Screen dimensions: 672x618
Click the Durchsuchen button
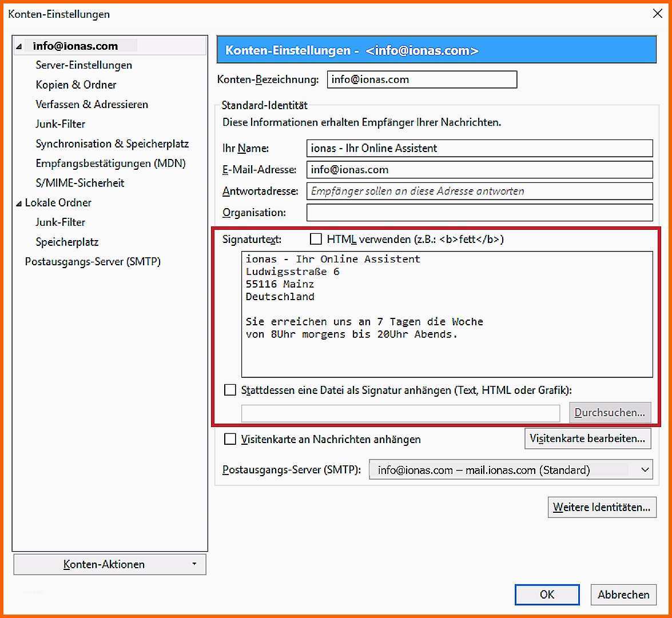tap(609, 412)
